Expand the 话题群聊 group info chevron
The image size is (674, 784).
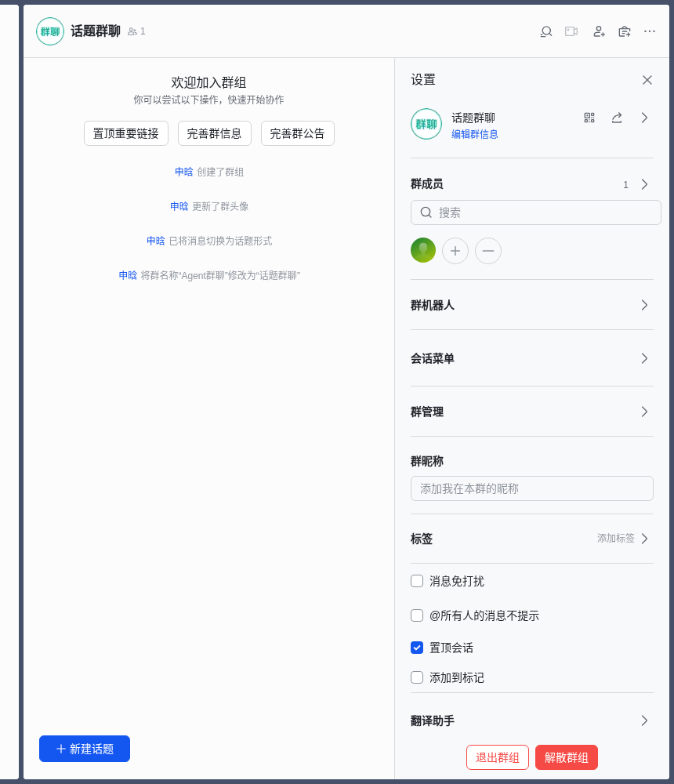click(644, 118)
